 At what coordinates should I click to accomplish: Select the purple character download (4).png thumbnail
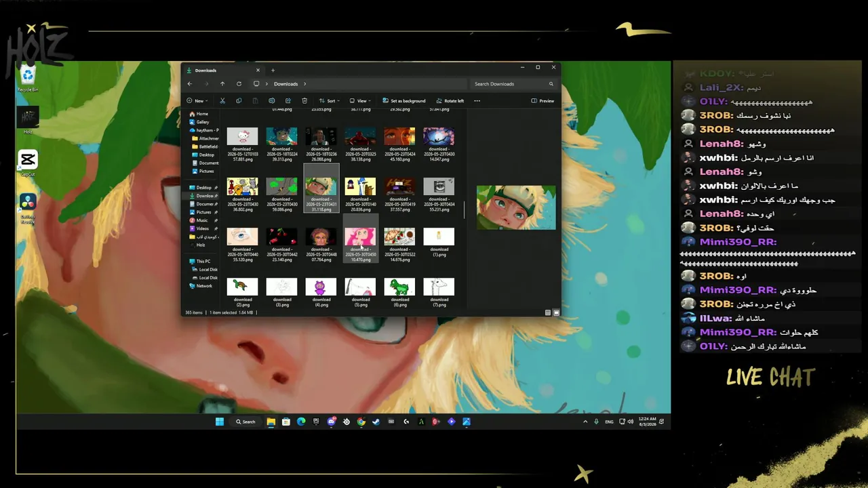(321, 287)
